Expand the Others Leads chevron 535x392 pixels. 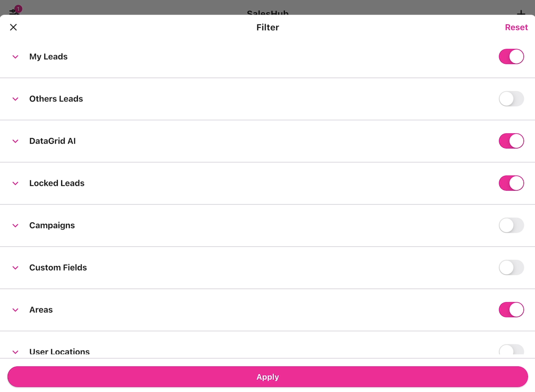[16, 99]
